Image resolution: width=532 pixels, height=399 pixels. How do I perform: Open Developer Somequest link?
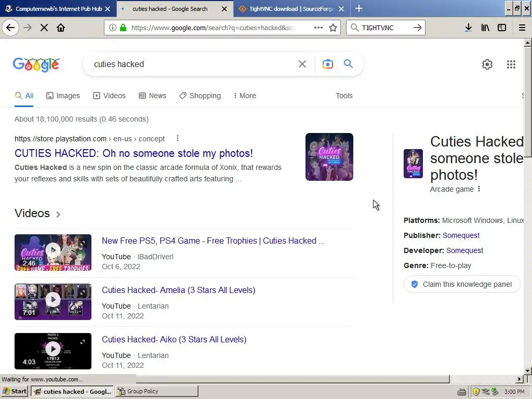click(x=464, y=250)
